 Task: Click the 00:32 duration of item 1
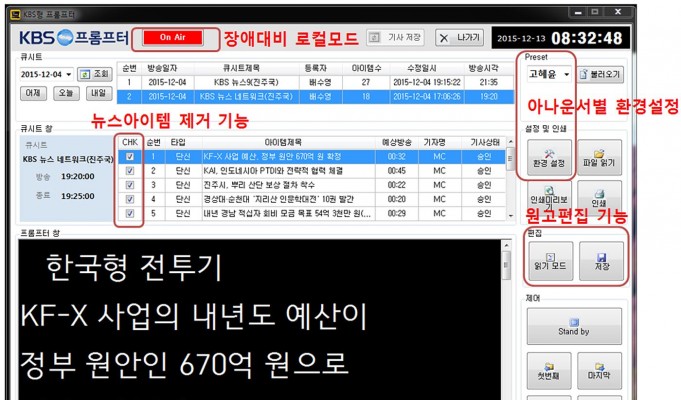(397, 157)
